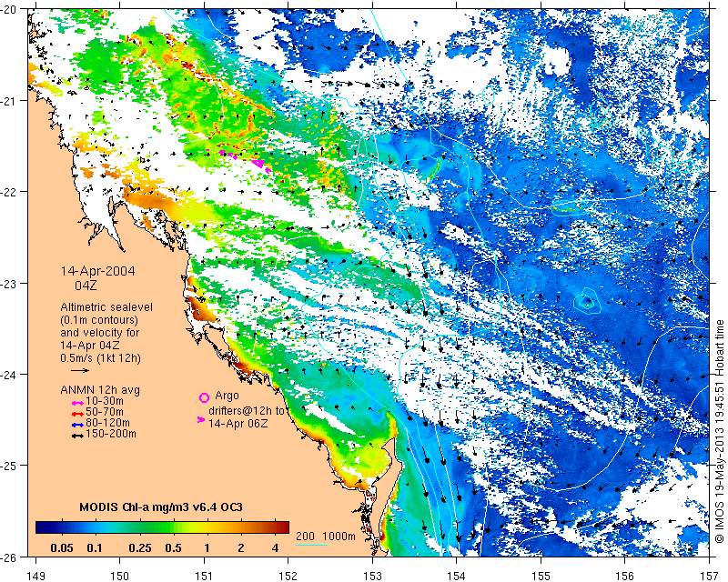Click the "157" longitude axis label

pyautogui.click(x=710, y=576)
